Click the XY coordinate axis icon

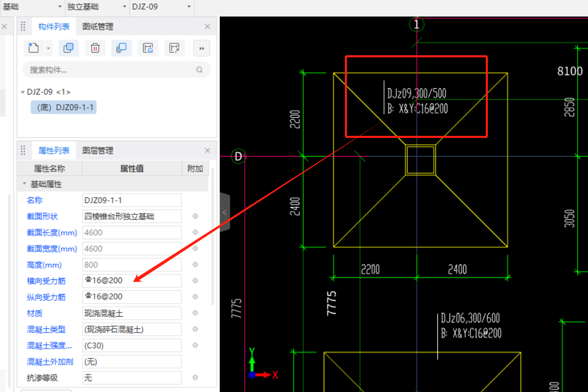coord(263,364)
